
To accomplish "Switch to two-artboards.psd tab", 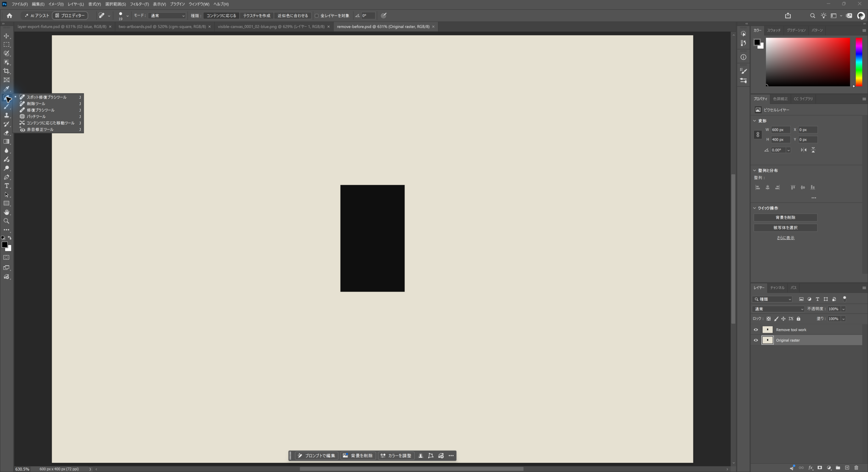I will click(x=162, y=26).
